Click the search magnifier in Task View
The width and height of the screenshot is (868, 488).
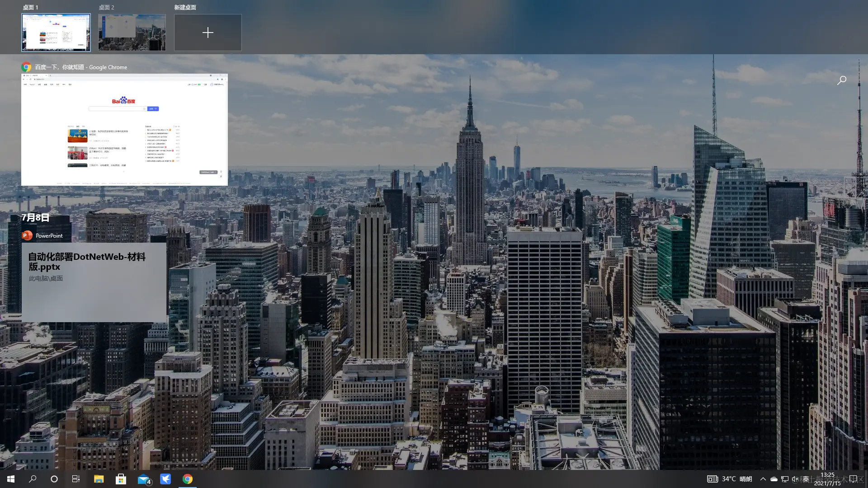point(841,80)
